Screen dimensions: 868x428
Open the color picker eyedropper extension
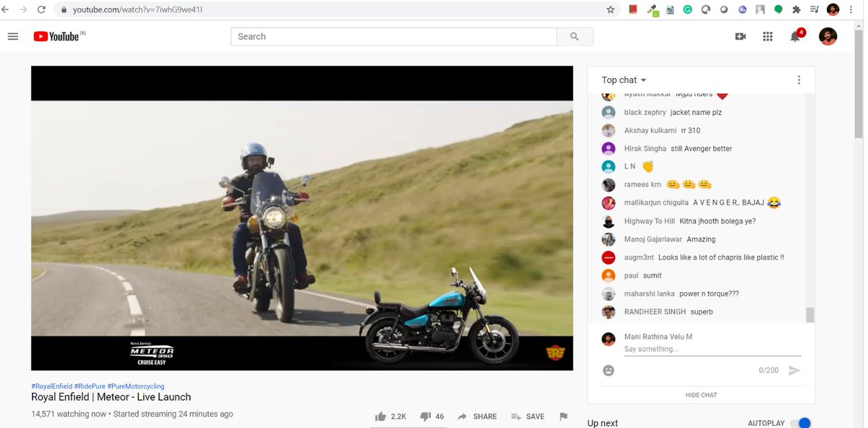tap(652, 9)
